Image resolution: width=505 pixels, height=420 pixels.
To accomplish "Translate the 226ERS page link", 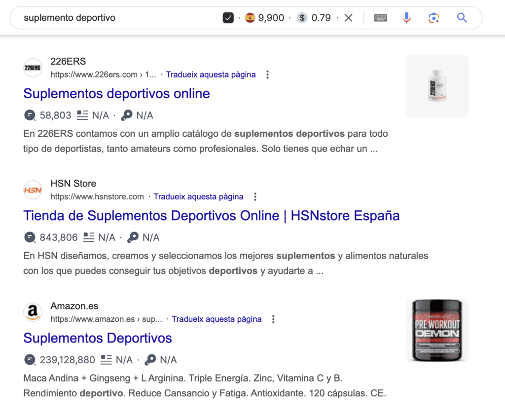I will click(x=211, y=75).
